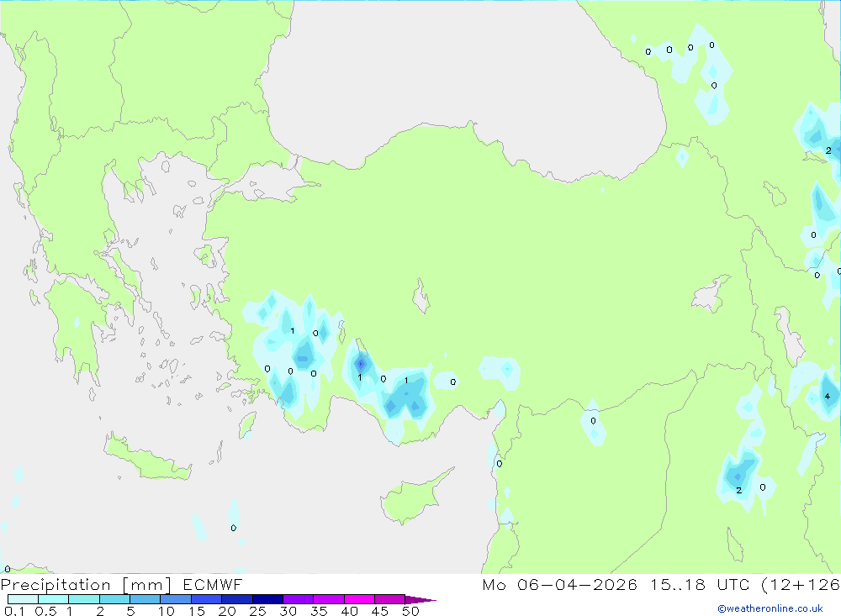The width and height of the screenshot is (841, 616).
Task: Click the 0.1–0.5 mm legend color swatch
Action: [x=23, y=599]
